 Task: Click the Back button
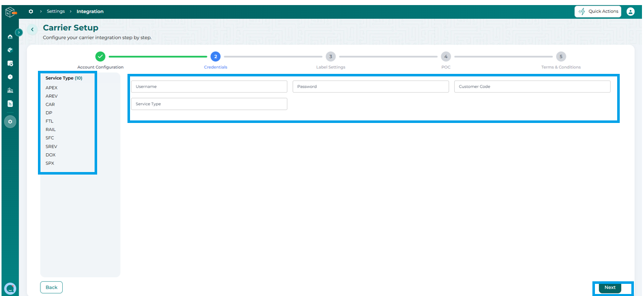click(52, 287)
